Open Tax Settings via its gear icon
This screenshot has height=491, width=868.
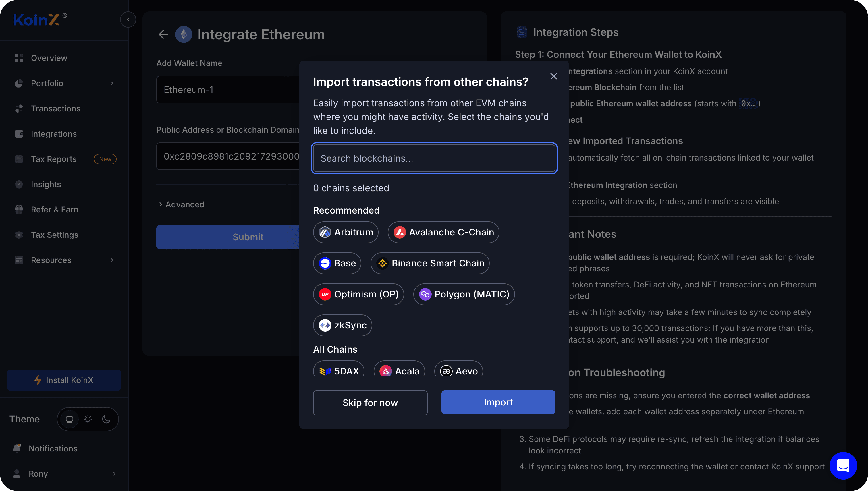19,235
